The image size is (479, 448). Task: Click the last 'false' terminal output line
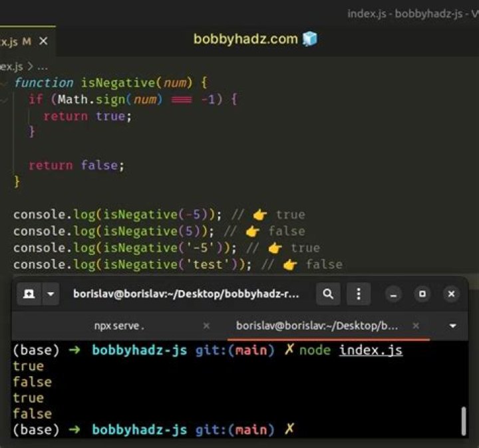(x=33, y=414)
